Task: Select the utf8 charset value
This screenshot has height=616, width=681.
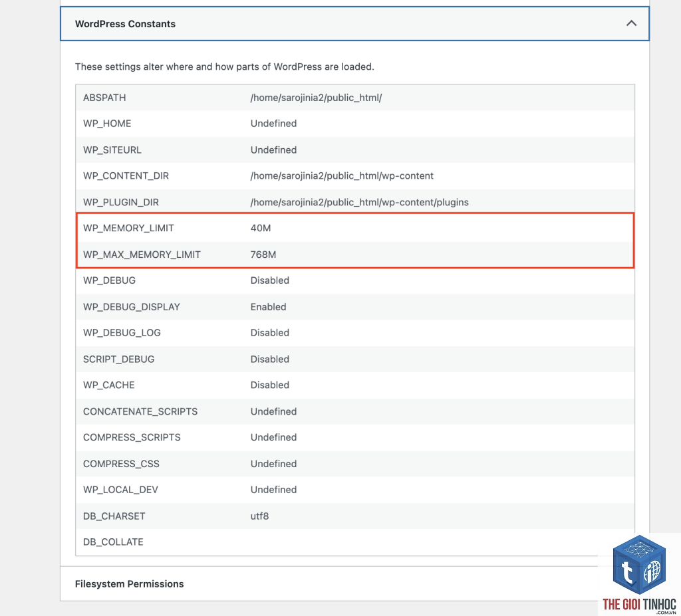Action: click(260, 516)
